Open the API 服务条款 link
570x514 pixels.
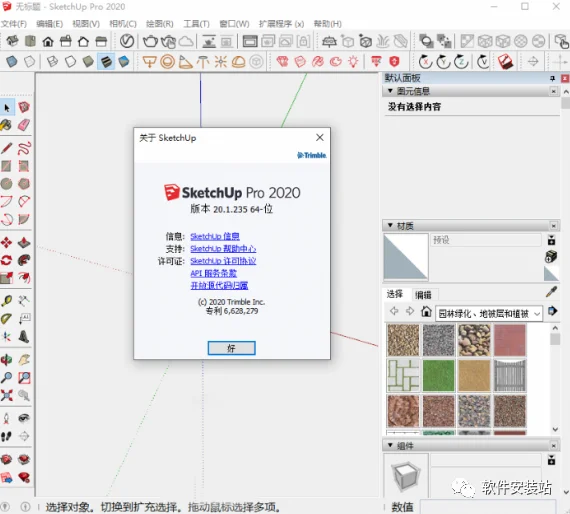click(x=213, y=273)
